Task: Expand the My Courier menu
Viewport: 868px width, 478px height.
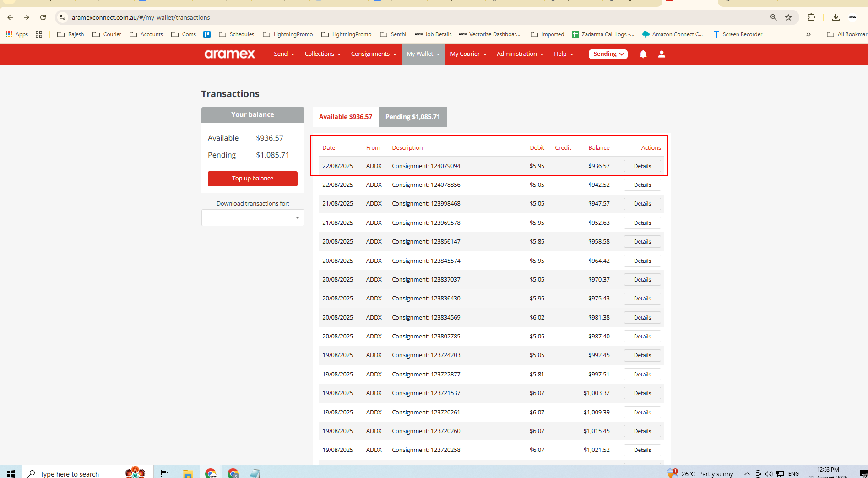Action: [468, 54]
